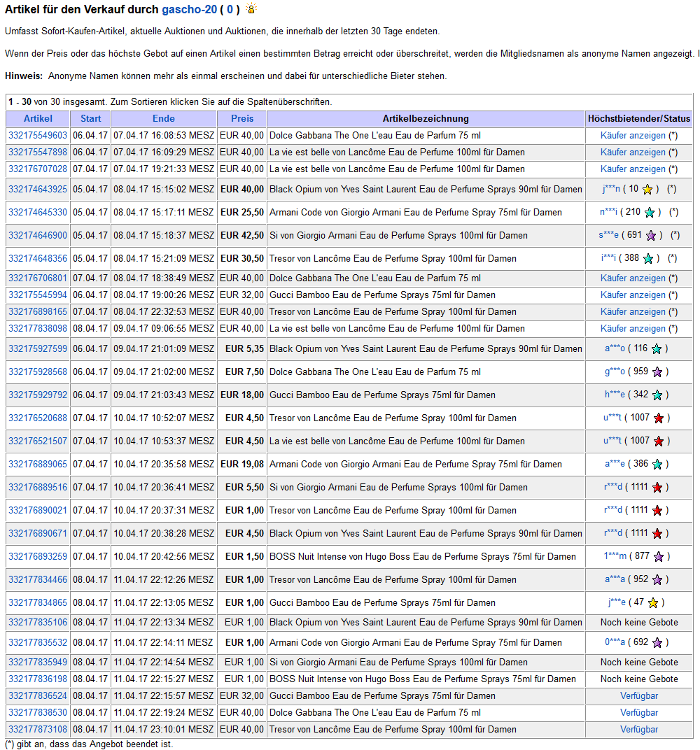Click Käufer anzeigen in row 332177838098

[633, 328]
